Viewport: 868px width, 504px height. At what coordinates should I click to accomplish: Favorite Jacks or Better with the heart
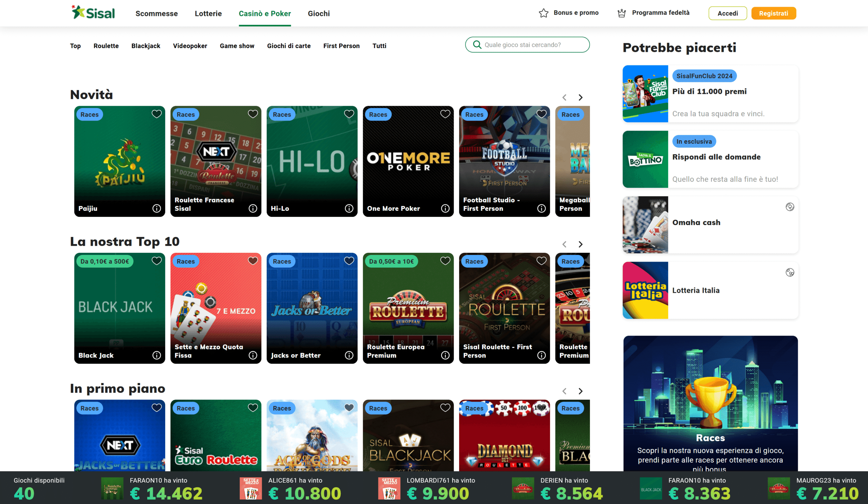pos(349,261)
